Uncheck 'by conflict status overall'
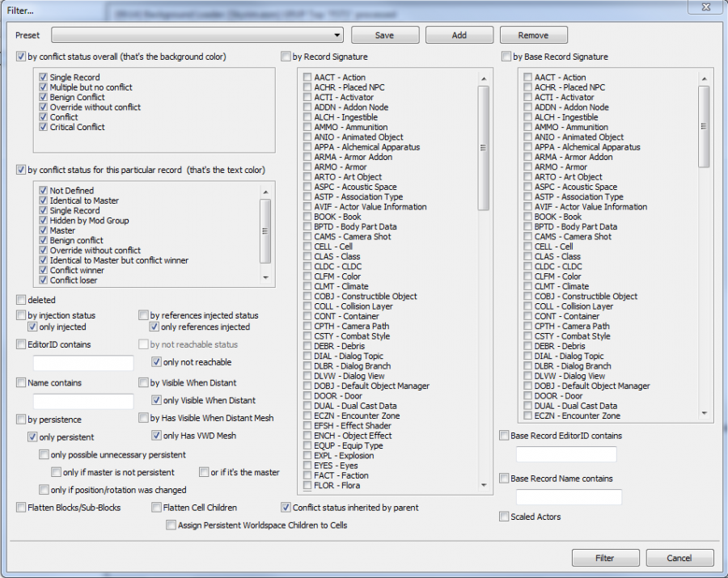Image resolution: width=728 pixels, height=578 pixels. click(19, 56)
